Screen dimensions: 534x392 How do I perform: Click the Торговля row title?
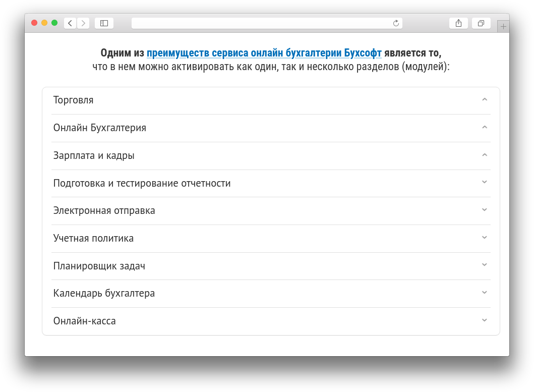coord(73,100)
